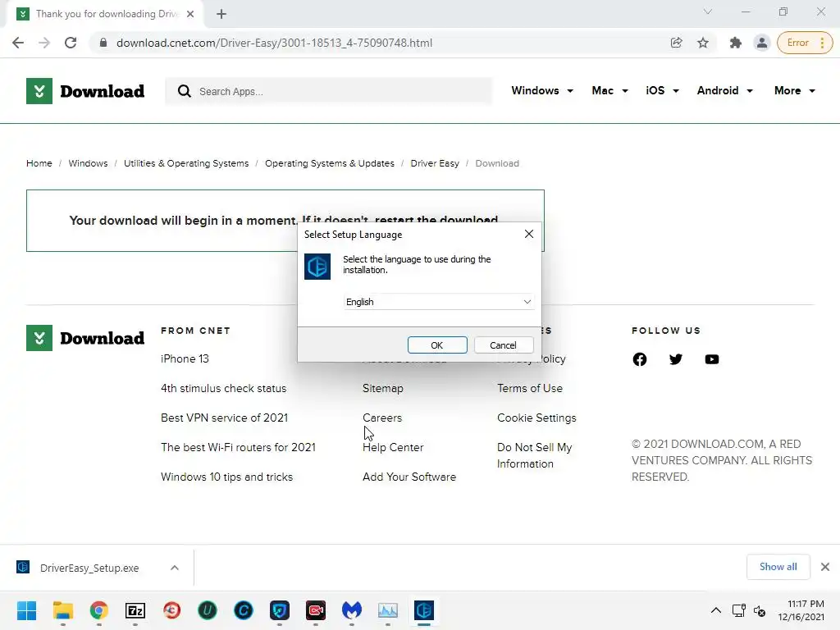This screenshot has height=630, width=840.
Task: Click the footer Download logo
Action: (x=85, y=338)
